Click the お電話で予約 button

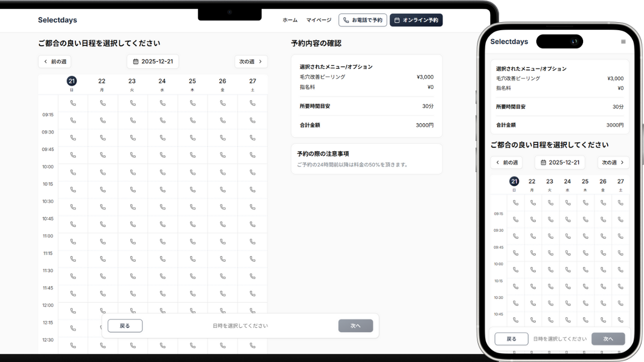click(x=363, y=20)
